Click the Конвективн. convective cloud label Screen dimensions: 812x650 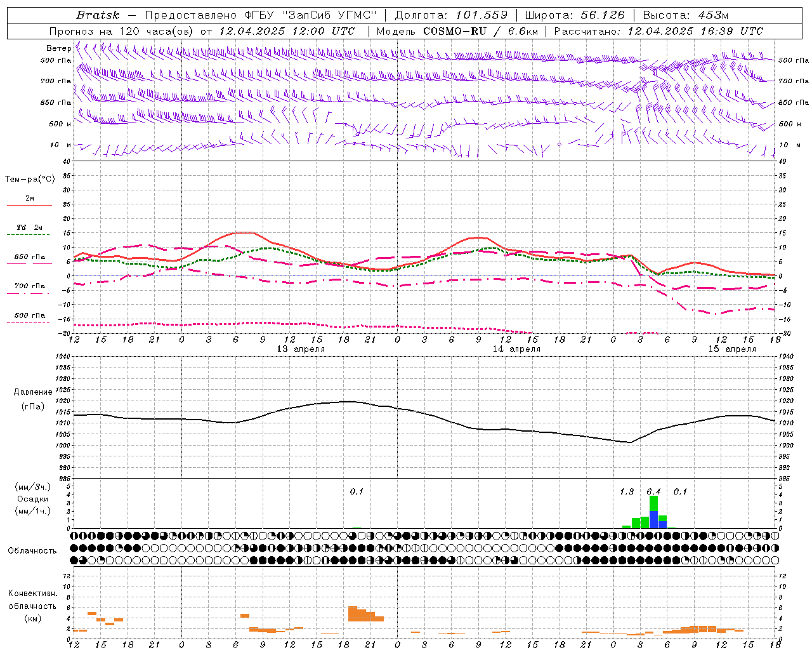(32, 594)
